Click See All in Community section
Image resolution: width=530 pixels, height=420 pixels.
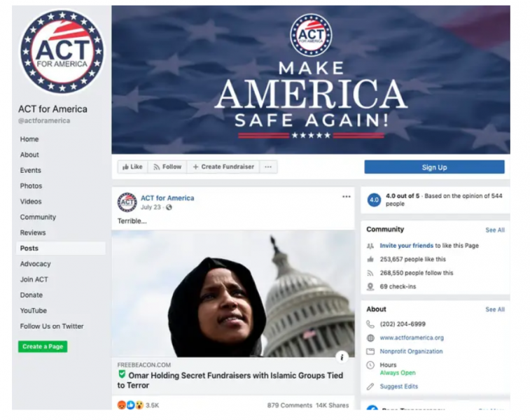click(x=495, y=230)
